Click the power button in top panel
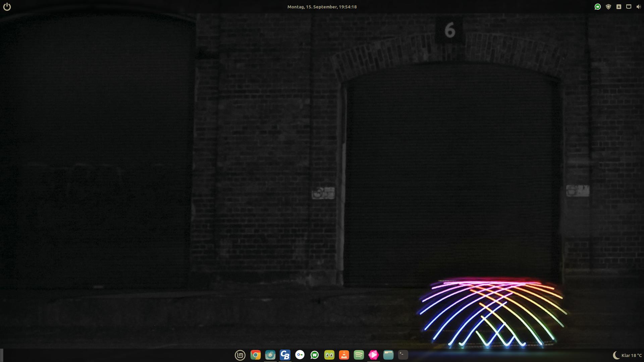The image size is (644, 362). coord(7,7)
